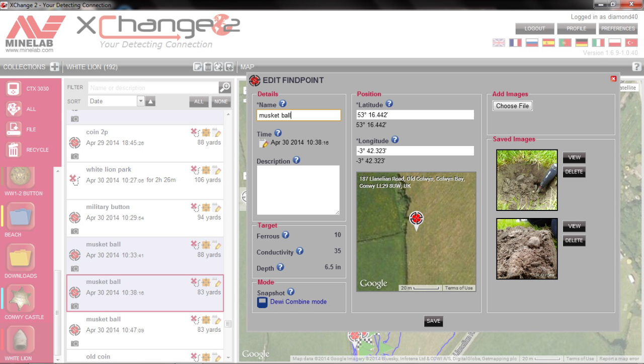Click the help question mark next to Name
Image resolution: width=644 pixels, height=364 pixels.
pos(282,104)
